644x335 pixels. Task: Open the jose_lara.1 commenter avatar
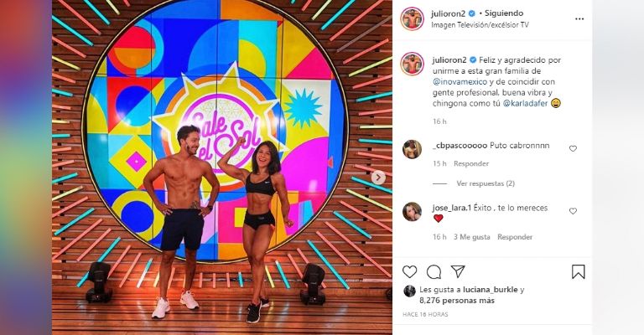point(412,212)
